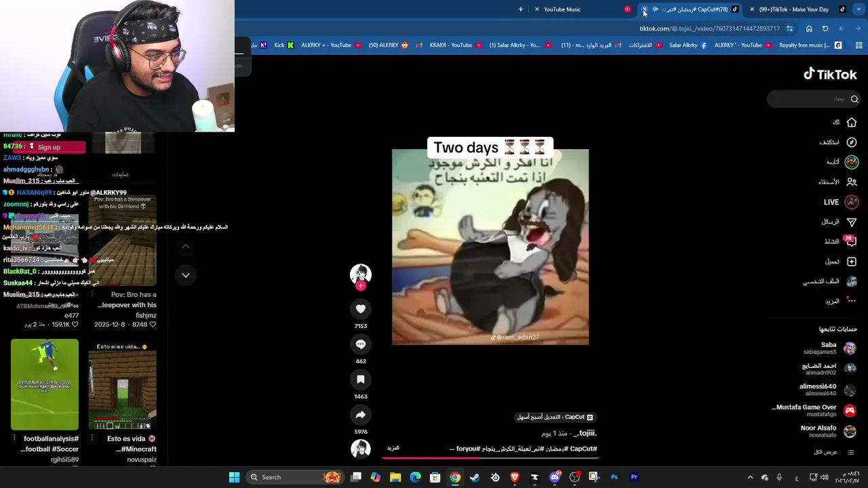
Task: Show hidden system tray icons chevron
Action: coord(750,477)
